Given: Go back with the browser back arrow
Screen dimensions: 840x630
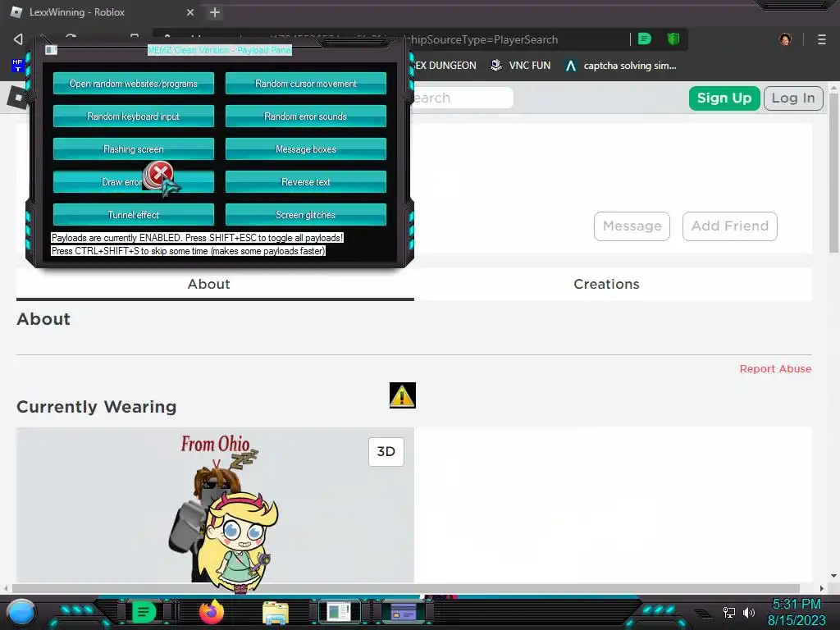Looking at the screenshot, I should point(18,39).
